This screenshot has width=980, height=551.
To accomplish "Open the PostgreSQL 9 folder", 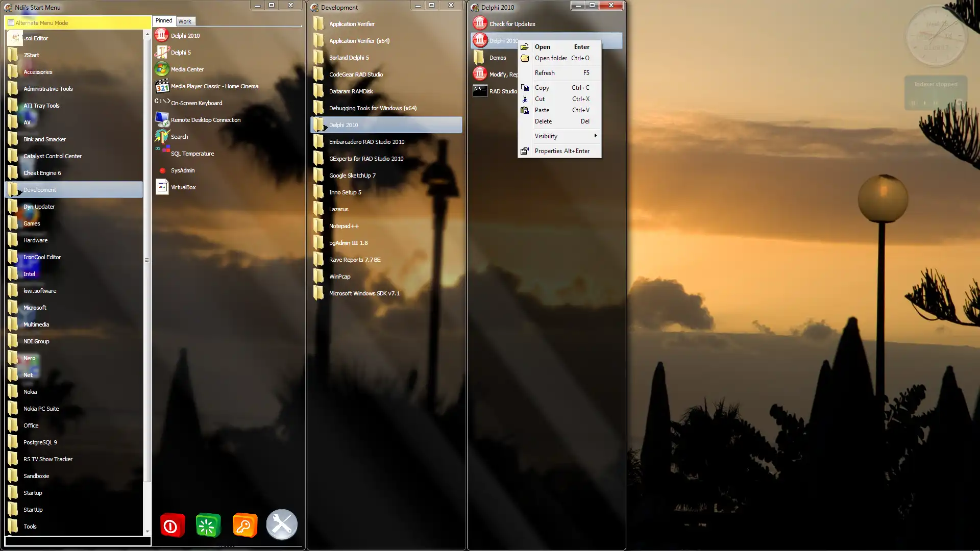I will (x=74, y=442).
